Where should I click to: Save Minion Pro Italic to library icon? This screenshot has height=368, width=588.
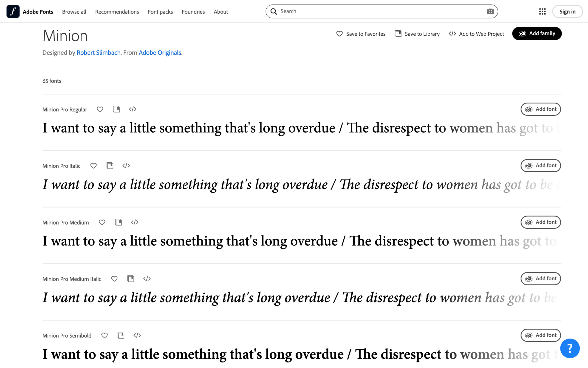click(x=110, y=166)
